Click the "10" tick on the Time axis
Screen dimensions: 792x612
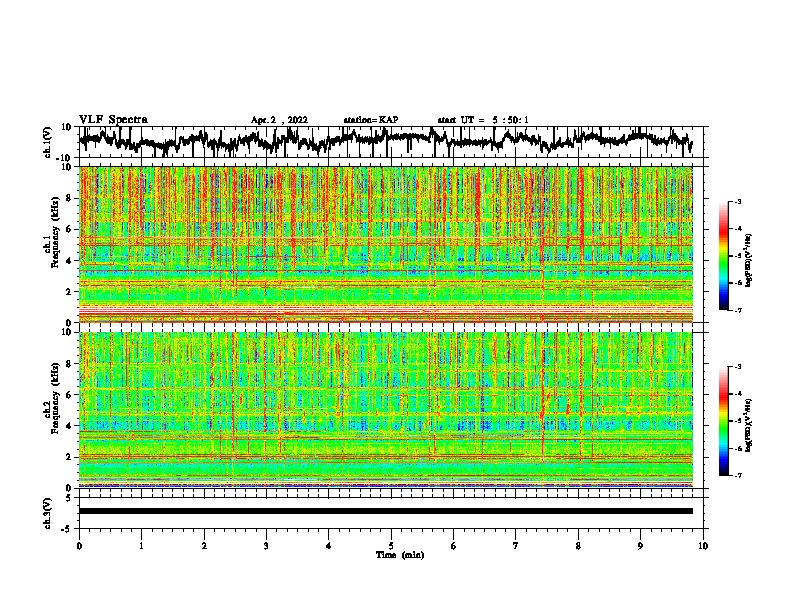tap(703, 546)
